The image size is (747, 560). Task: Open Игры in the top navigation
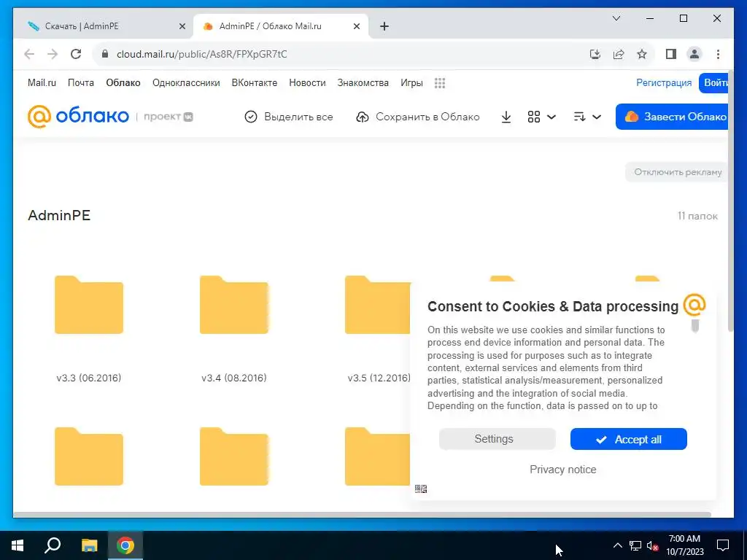[411, 83]
